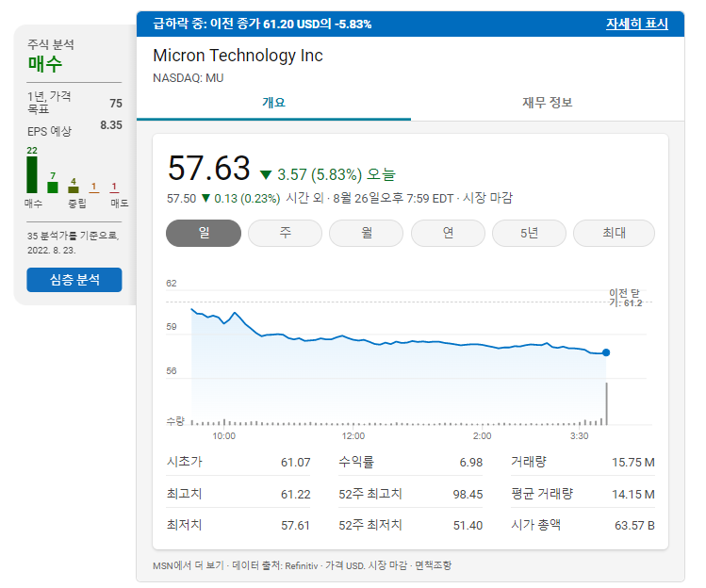Click the 급하락 중 banner text
The image size is (706, 588).
[x=262, y=24]
